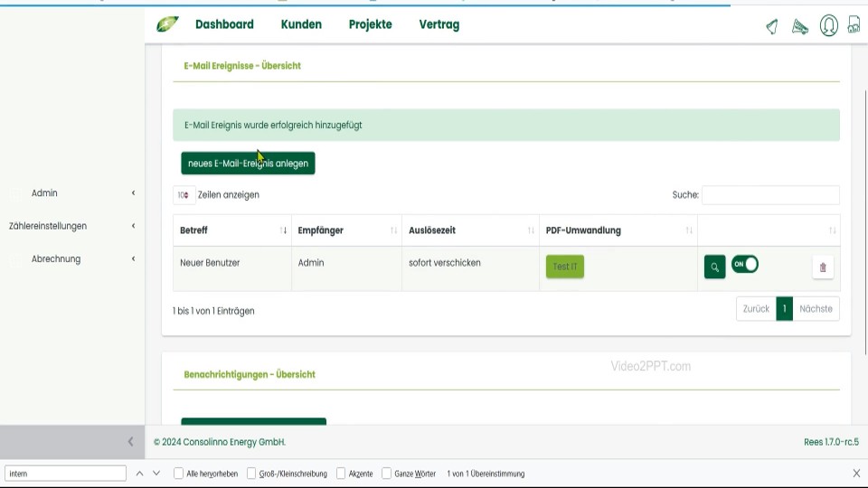The width and height of the screenshot is (868, 488).
Task: Tick the 'Ganze Wörter' checkbox
Action: pyautogui.click(x=387, y=474)
